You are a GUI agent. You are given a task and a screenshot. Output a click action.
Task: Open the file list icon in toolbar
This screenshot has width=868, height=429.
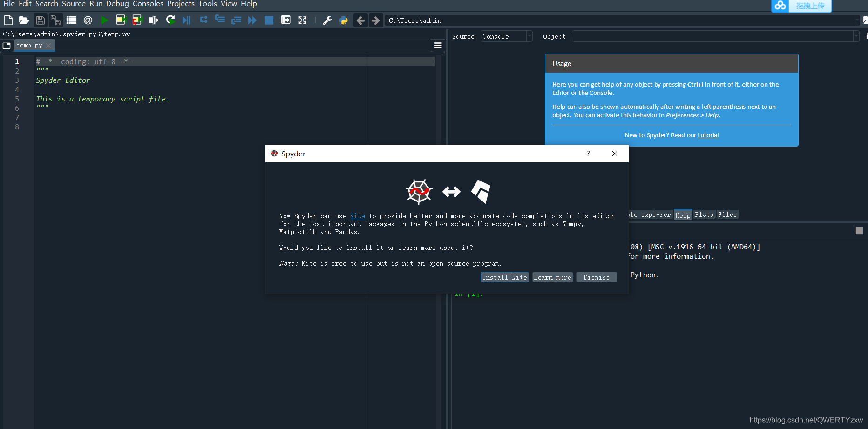[x=71, y=20]
